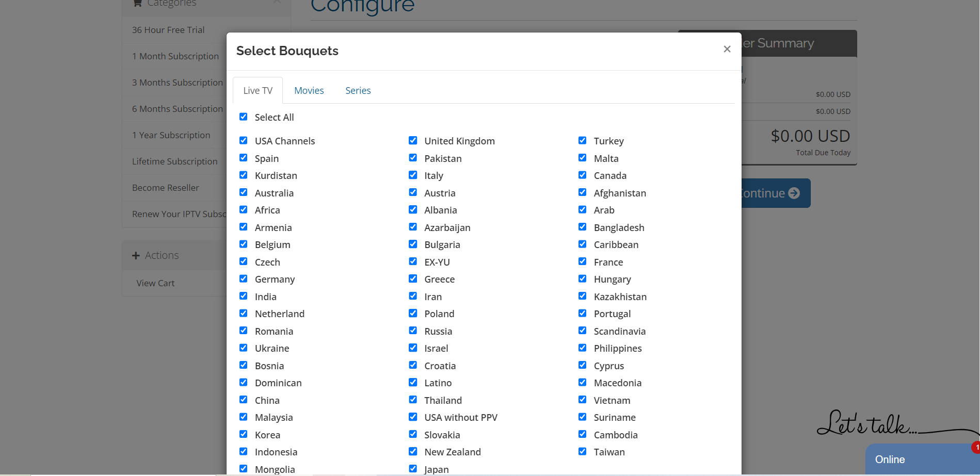
Task: Disable the Turkey bouquet checkbox
Action: (x=583, y=141)
